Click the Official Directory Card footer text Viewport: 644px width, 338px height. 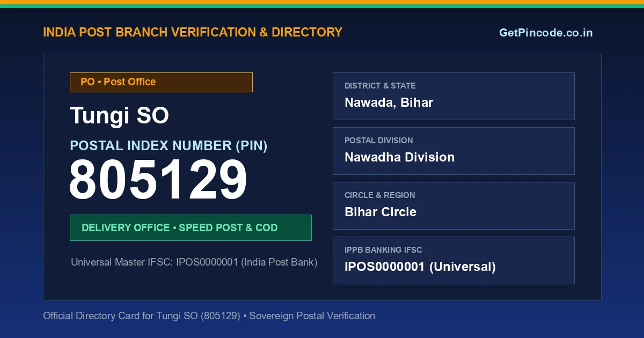pyautogui.click(x=209, y=316)
